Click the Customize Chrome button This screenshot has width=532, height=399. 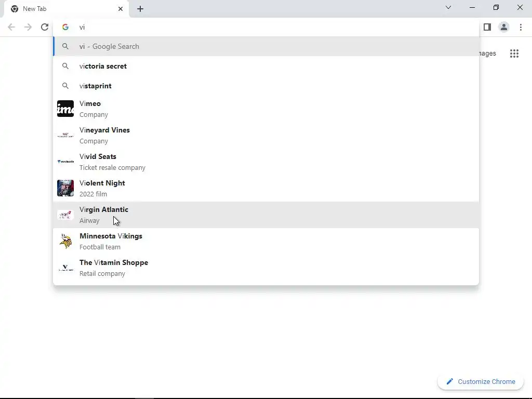click(481, 382)
